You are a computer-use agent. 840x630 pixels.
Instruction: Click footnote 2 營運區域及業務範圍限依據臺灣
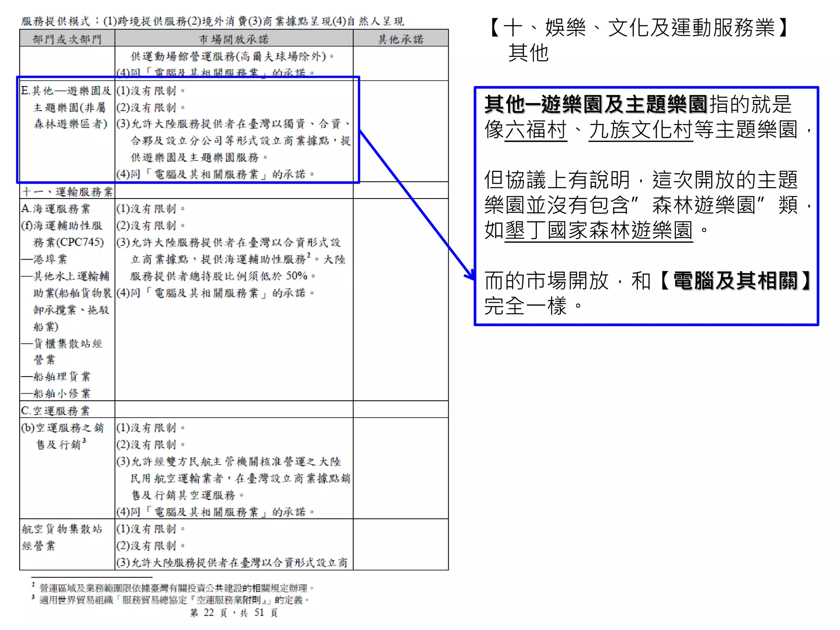click(173, 588)
